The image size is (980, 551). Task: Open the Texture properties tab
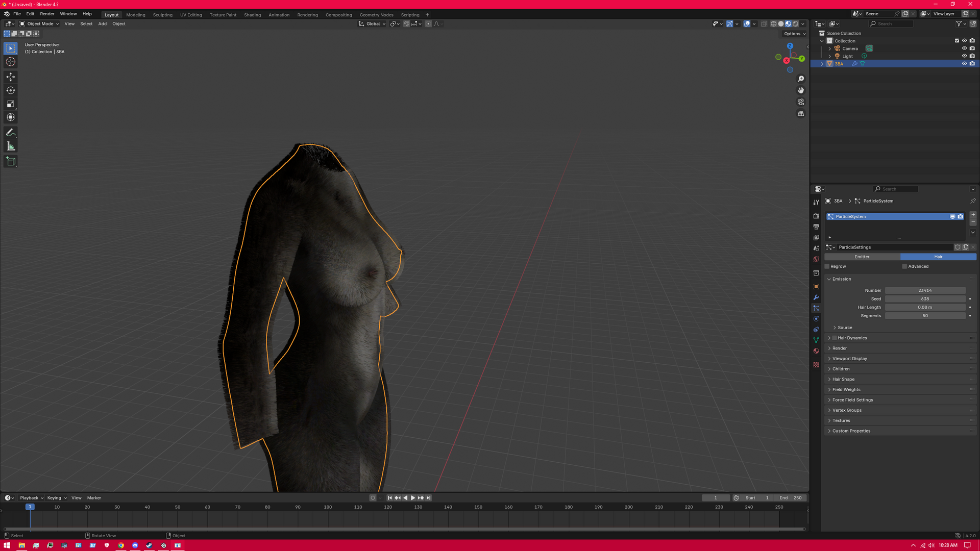pyautogui.click(x=816, y=365)
